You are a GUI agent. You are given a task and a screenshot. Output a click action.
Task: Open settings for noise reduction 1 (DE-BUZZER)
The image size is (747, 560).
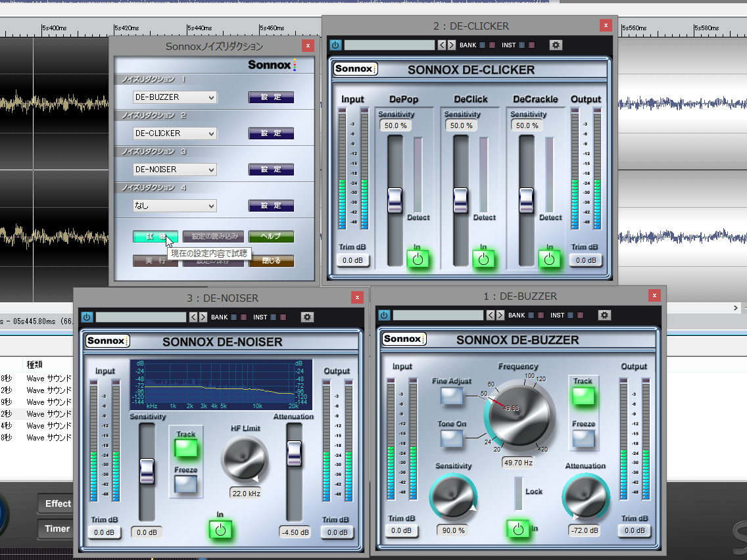[271, 97]
